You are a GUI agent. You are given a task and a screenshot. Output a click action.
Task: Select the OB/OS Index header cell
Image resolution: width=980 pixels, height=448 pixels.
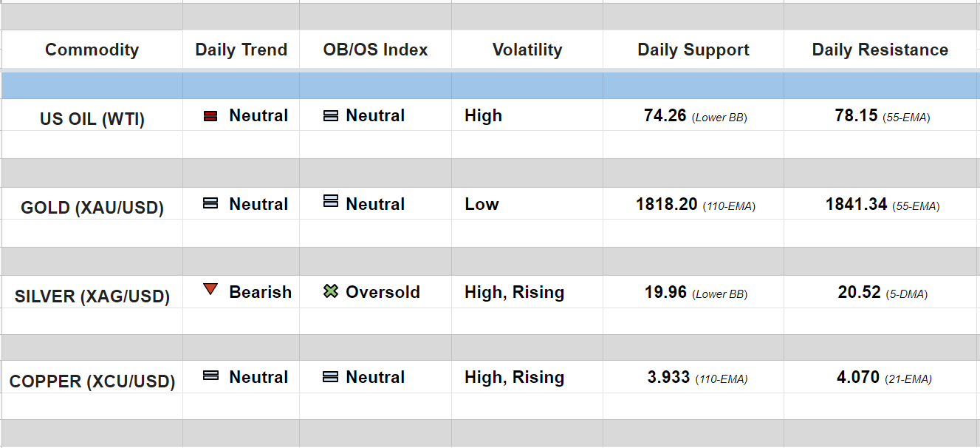pos(375,50)
